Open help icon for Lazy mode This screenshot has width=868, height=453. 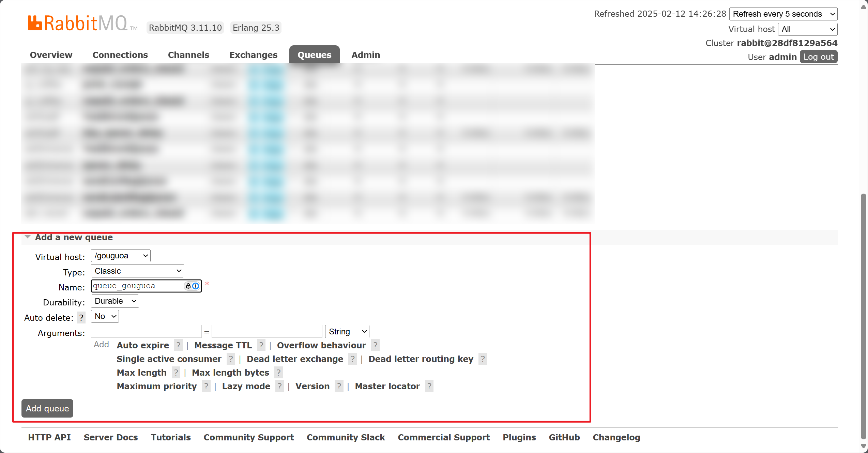pyautogui.click(x=279, y=386)
